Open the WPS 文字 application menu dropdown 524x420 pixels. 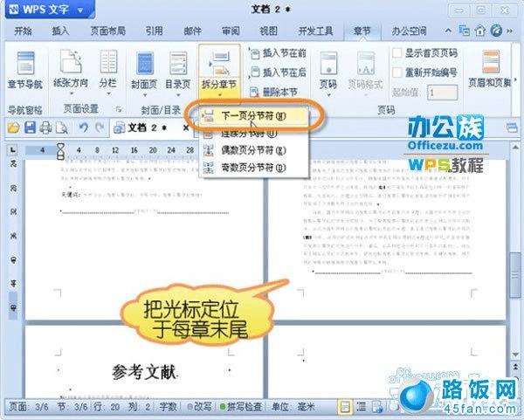(50, 10)
